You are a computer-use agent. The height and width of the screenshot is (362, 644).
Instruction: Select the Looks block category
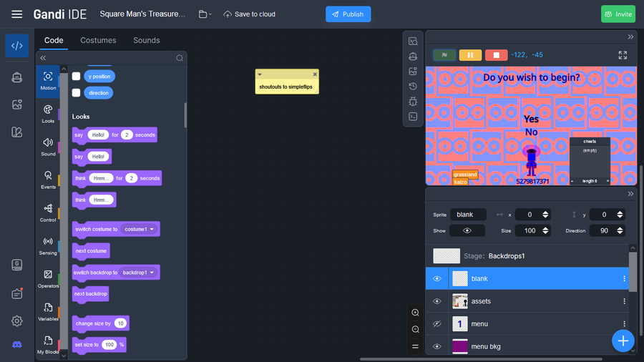coord(48,114)
